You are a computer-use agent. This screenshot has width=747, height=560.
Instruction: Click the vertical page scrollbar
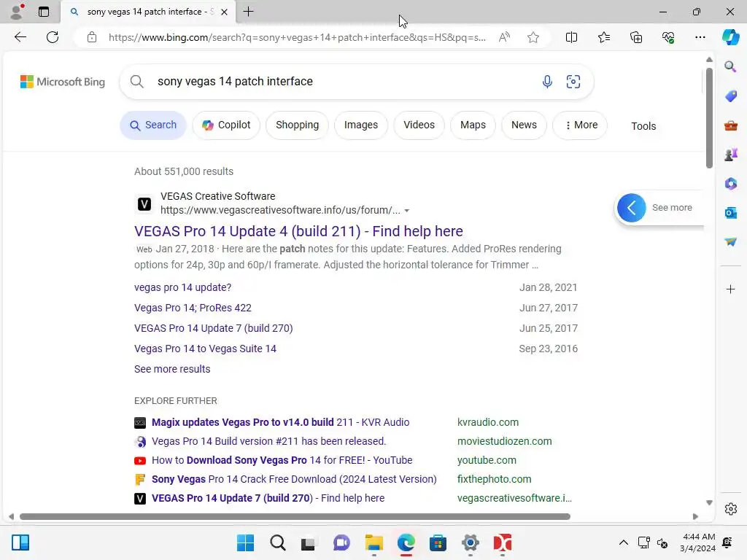709,118
